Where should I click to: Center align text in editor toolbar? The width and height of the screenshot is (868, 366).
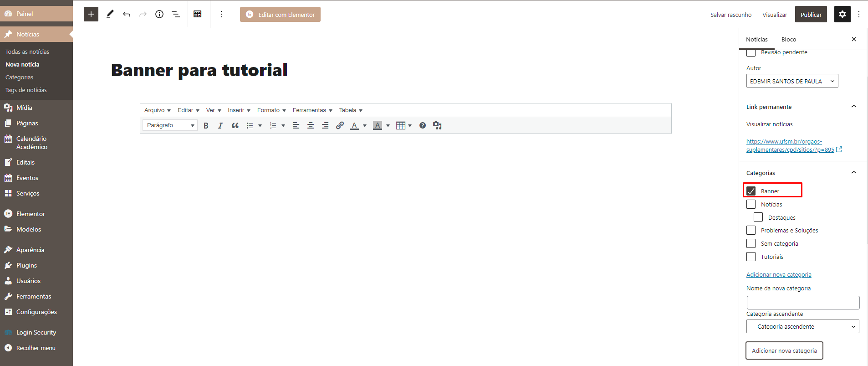point(311,125)
